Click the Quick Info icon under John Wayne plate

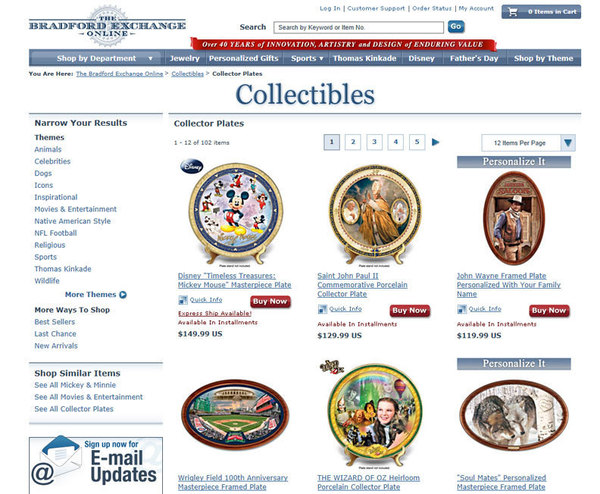[x=461, y=309]
